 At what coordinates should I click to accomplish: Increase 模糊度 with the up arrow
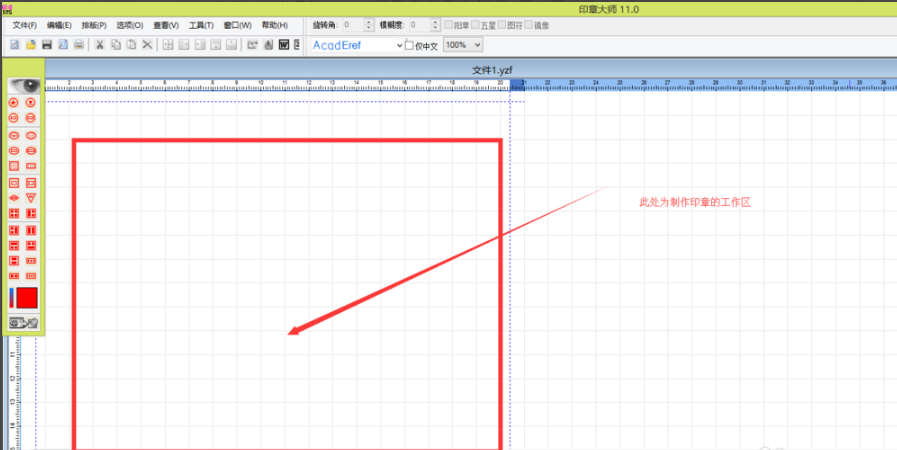[x=435, y=22]
